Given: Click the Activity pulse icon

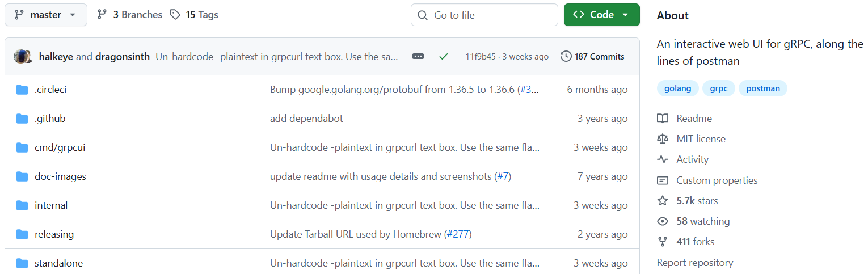Looking at the screenshot, I should 663,159.
